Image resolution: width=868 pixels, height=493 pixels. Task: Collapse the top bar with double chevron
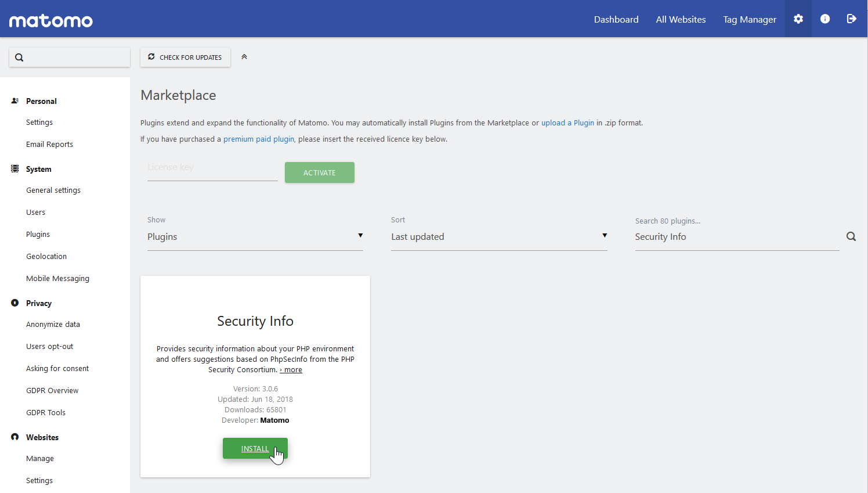(x=244, y=57)
